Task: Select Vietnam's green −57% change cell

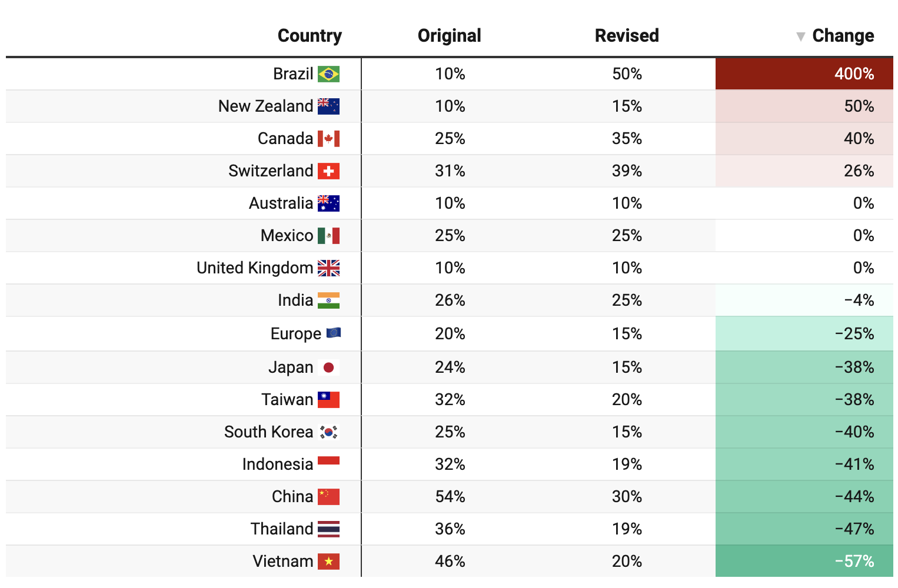Action: (x=804, y=562)
